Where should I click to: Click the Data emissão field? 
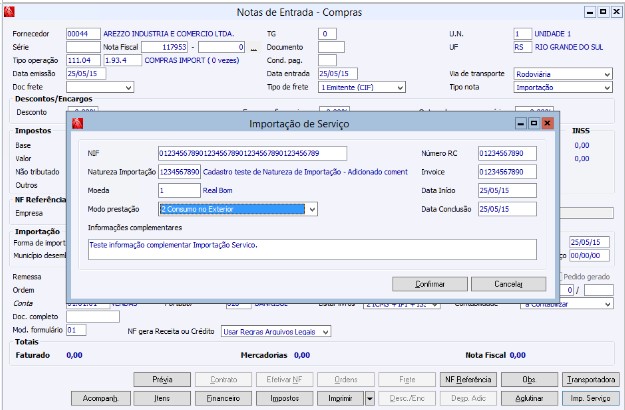click(x=86, y=74)
